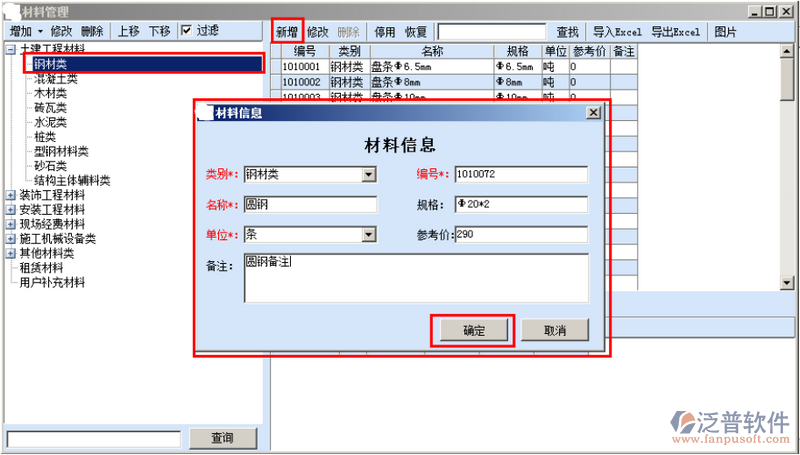The width and height of the screenshot is (800, 455).
Task: Open 图片 from the toolbar
Action: tap(726, 32)
